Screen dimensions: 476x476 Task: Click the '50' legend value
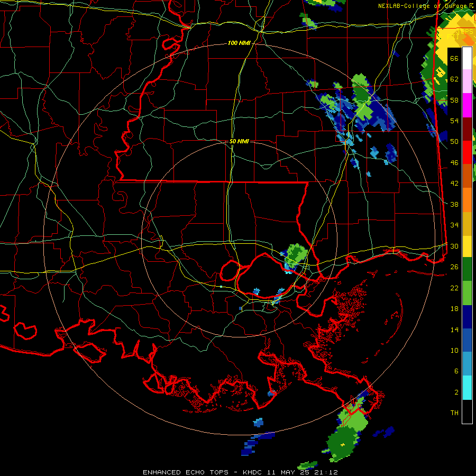tap(454, 141)
